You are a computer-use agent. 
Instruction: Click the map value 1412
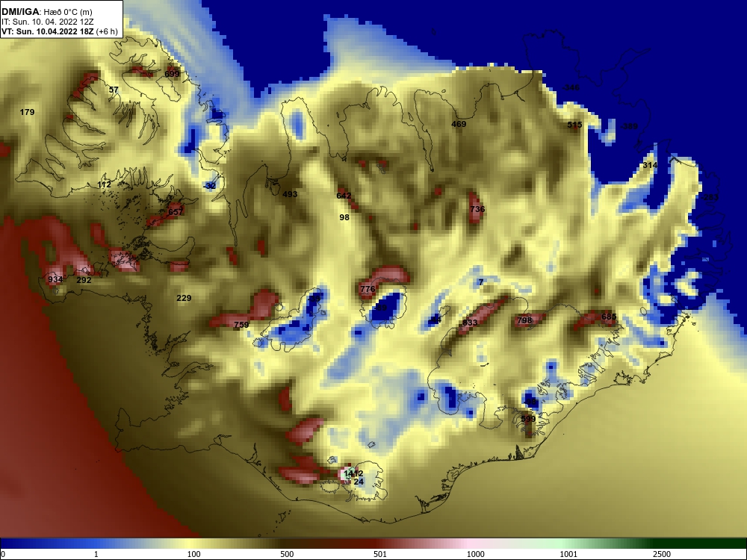click(353, 473)
